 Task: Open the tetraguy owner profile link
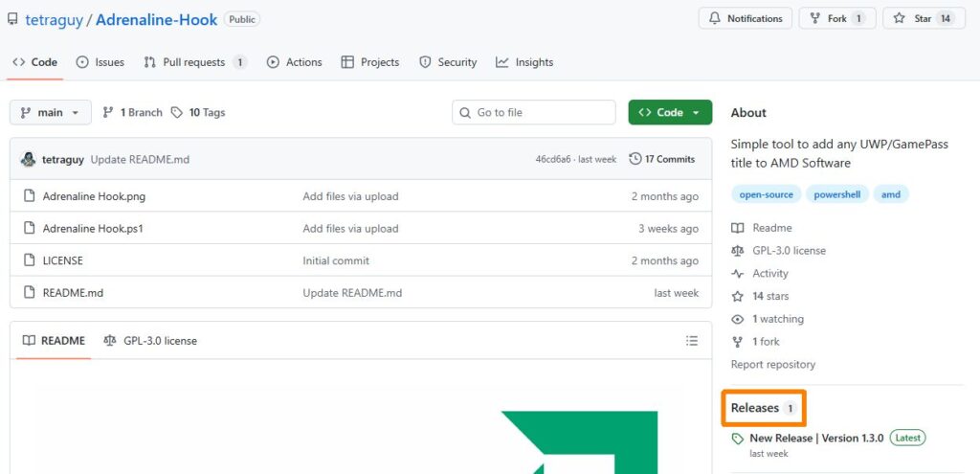click(54, 19)
